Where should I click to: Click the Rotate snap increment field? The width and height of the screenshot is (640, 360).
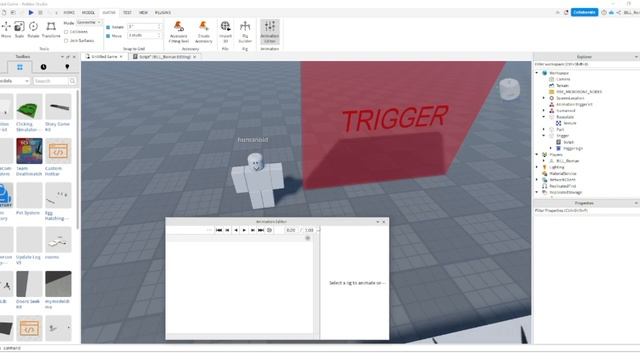pos(144,27)
